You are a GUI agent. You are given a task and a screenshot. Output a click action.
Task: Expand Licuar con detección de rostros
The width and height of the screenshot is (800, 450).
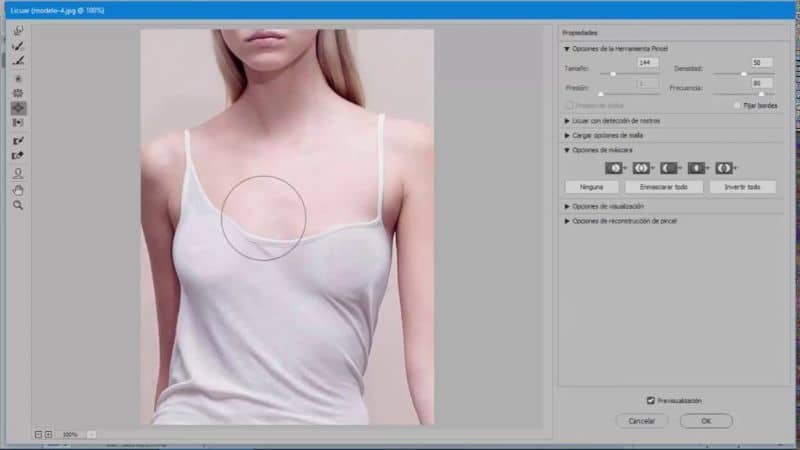[566, 121]
